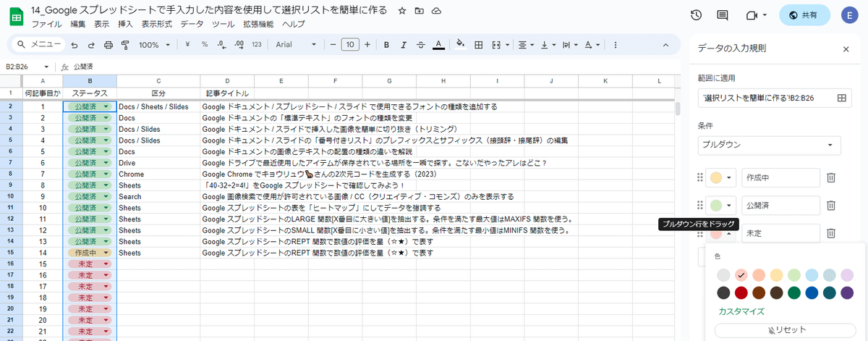Open the 編集 menu
The width and height of the screenshot is (868, 341).
tap(78, 24)
